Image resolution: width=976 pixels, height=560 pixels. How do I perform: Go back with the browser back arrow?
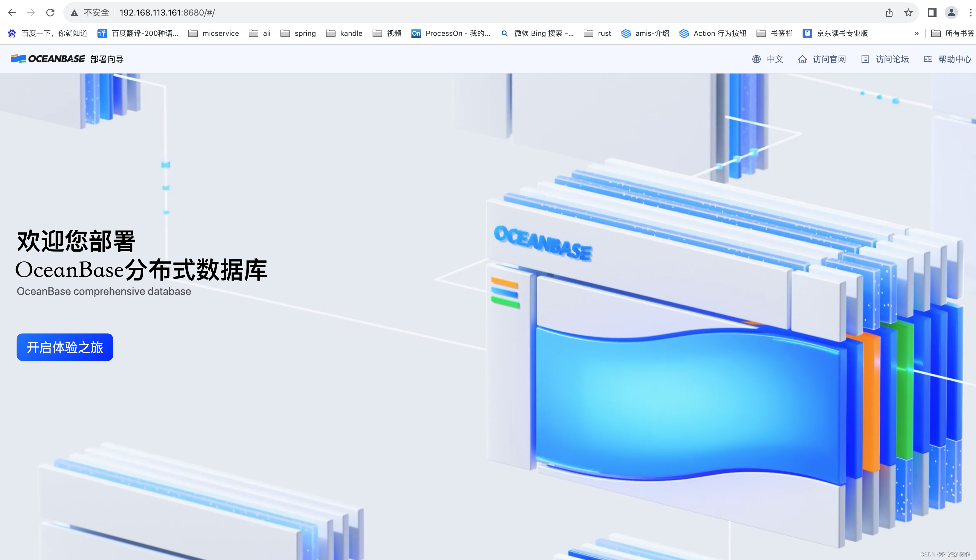(12, 13)
